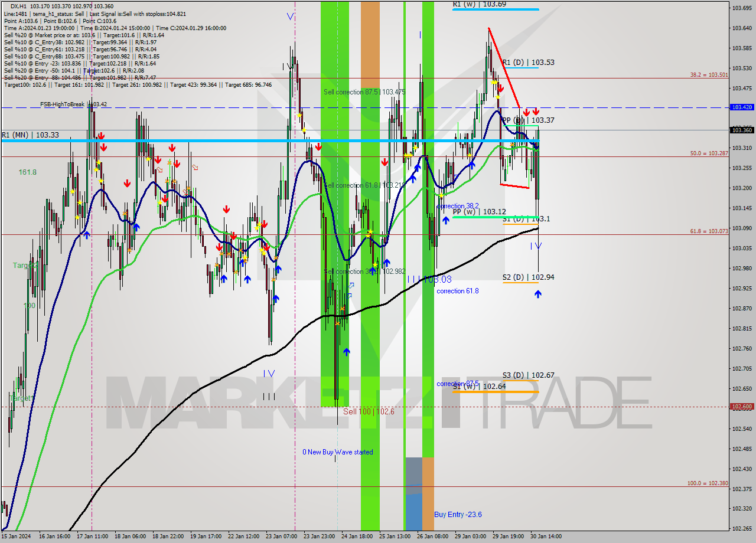Click the 103.360 current price tag on axis

742,130
